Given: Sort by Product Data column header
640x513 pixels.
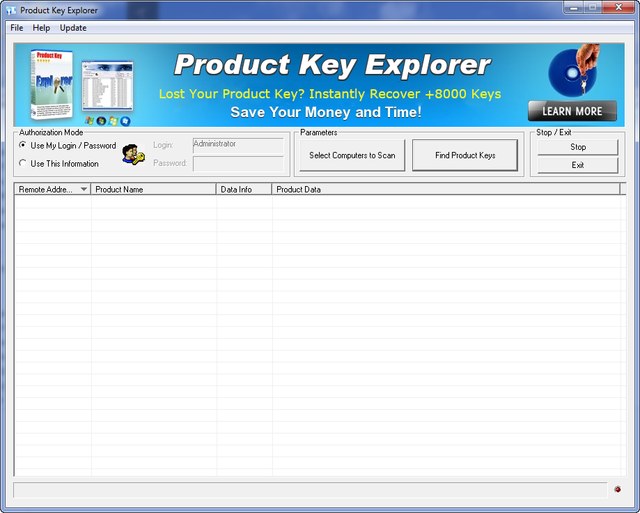Looking at the screenshot, I should (446, 189).
